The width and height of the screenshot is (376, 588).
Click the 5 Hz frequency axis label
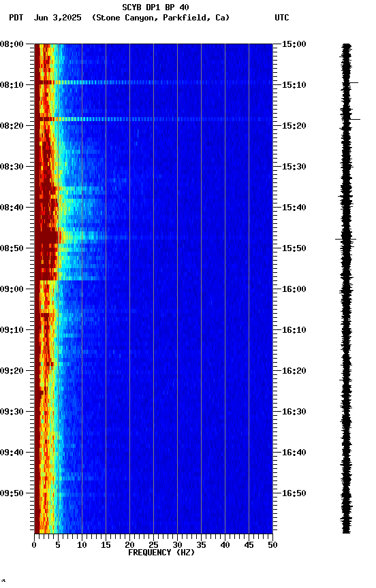click(x=58, y=545)
